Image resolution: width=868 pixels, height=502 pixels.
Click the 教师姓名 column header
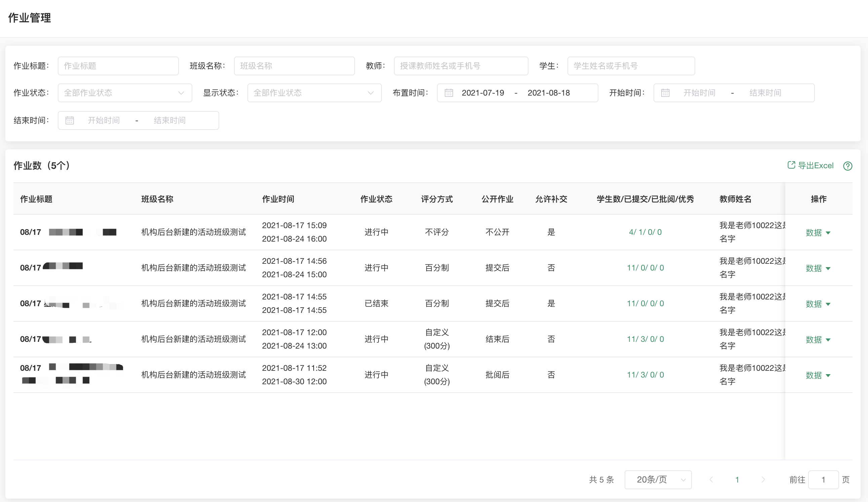(x=736, y=199)
